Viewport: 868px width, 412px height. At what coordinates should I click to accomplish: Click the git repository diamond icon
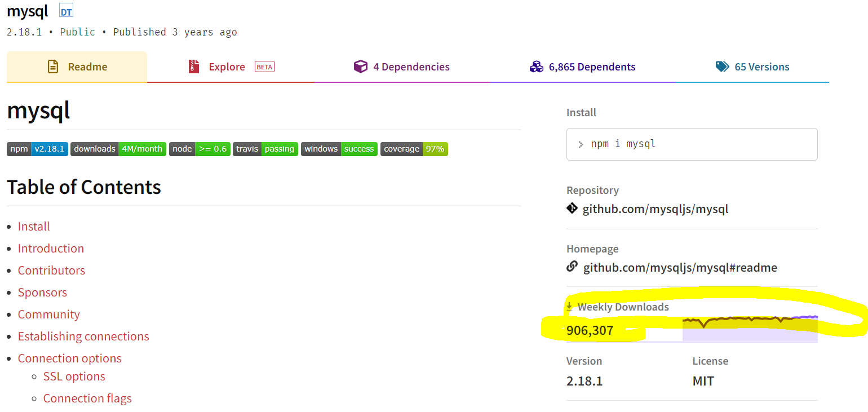[572, 209]
